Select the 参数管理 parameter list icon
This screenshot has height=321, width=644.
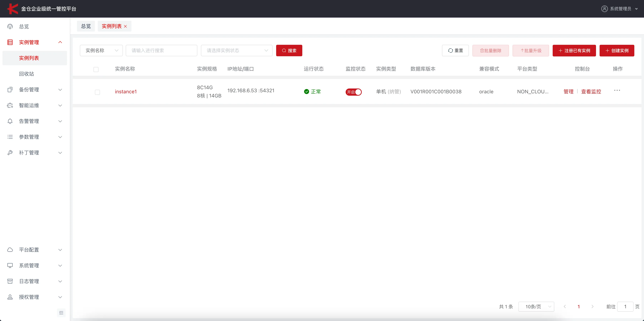pyautogui.click(x=10, y=137)
